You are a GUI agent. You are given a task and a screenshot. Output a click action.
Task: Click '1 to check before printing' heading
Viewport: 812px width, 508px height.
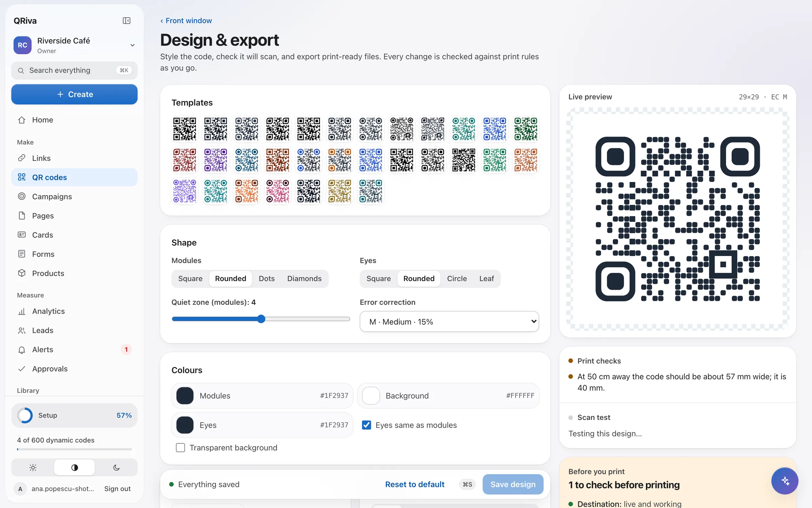[624, 485]
